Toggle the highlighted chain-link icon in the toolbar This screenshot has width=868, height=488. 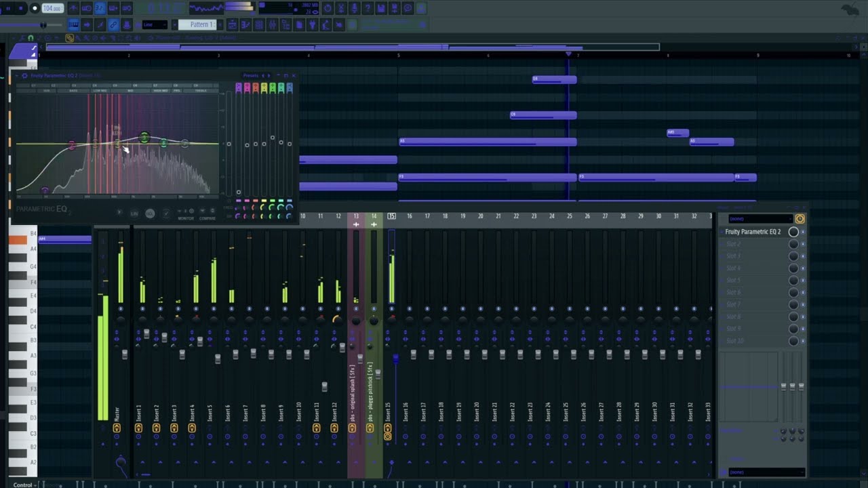point(113,24)
